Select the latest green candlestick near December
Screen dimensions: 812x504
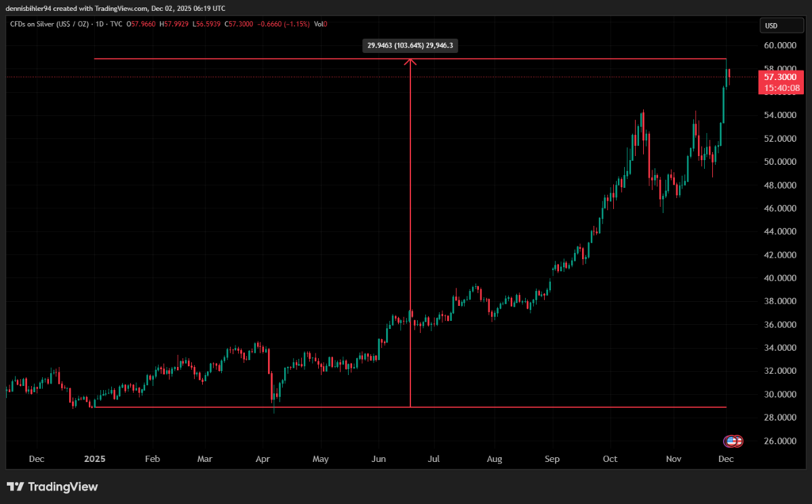728,79
